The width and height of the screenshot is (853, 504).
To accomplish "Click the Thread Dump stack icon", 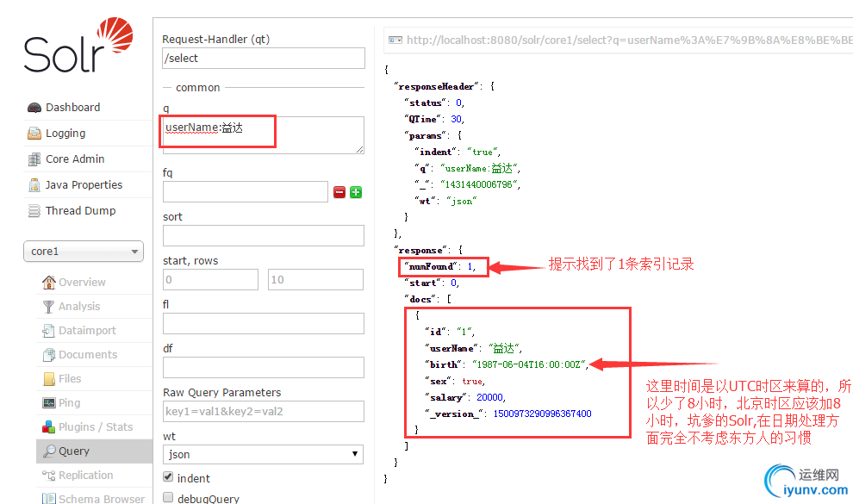I will click(34, 211).
